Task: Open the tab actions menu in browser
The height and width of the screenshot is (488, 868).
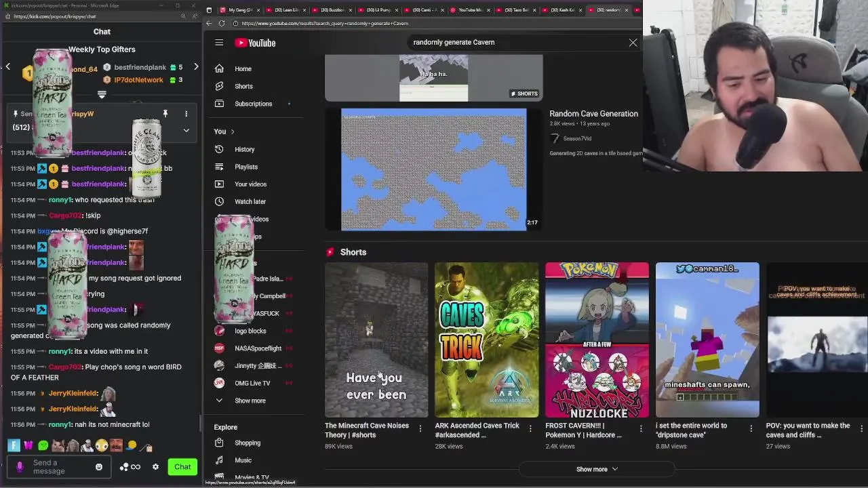Action: pos(209,10)
